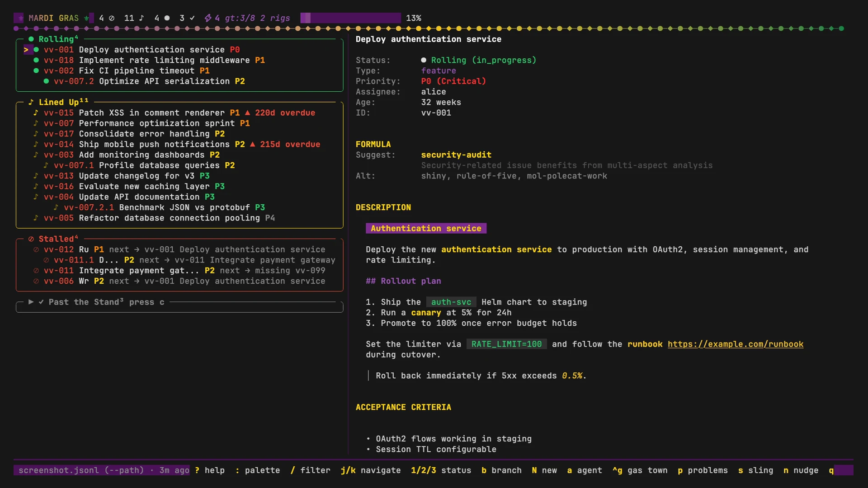Click the white dot counter icon after 4
The height and width of the screenshot is (488, 868).
click(167, 18)
